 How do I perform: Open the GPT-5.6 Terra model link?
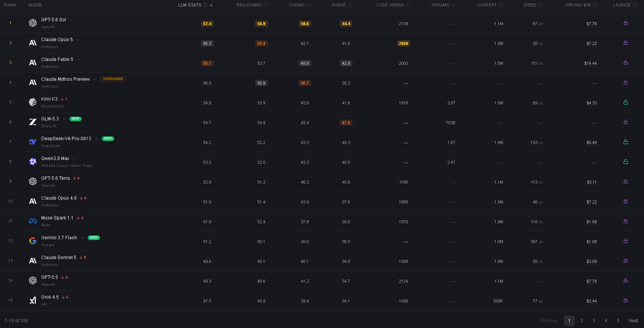click(x=55, y=178)
